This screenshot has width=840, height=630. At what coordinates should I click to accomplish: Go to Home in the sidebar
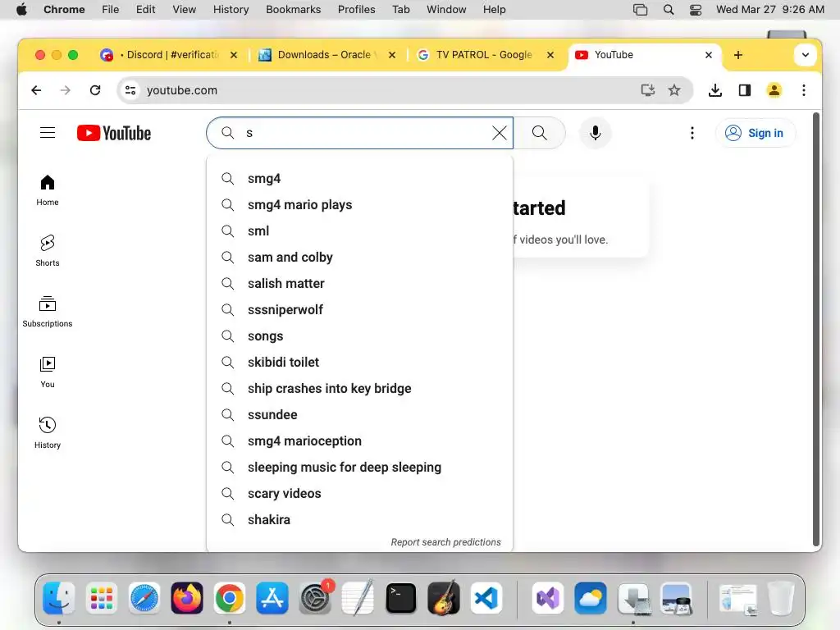click(x=47, y=190)
